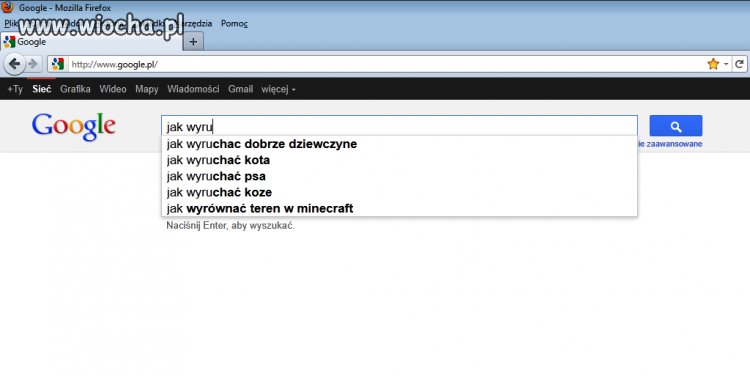This screenshot has width=750, height=376.
Task: Select suggestion ending with kota
Action: click(x=399, y=160)
